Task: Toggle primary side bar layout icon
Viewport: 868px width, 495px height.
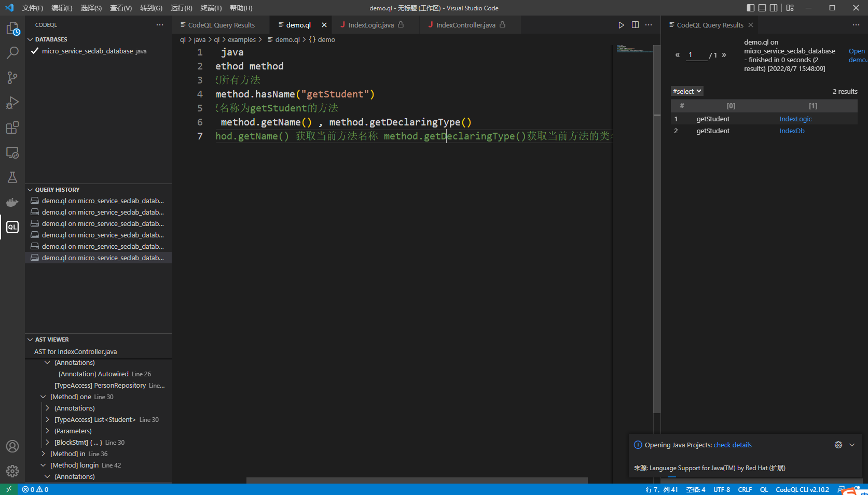Action: click(751, 8)
